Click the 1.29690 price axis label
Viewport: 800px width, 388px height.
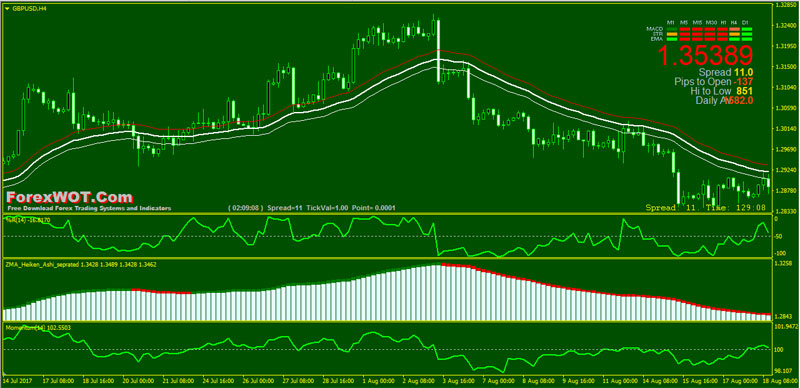(786, 149)
